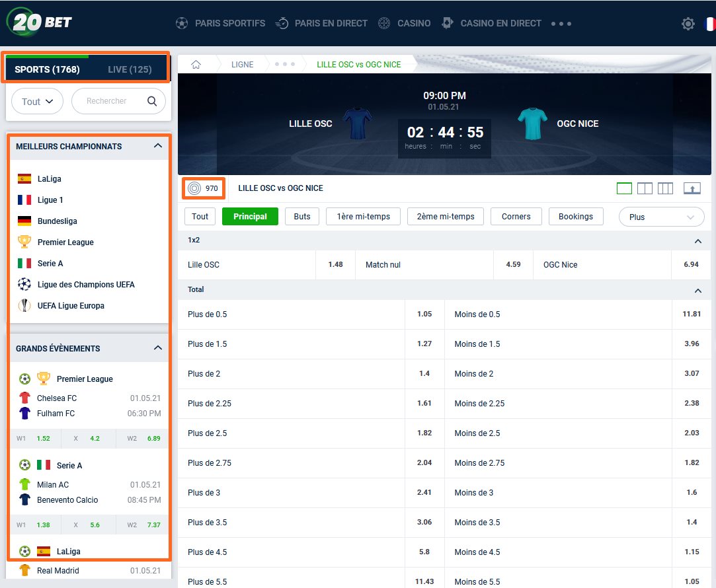
Task: Open the header three dots more menu
Action: [561, 24]
